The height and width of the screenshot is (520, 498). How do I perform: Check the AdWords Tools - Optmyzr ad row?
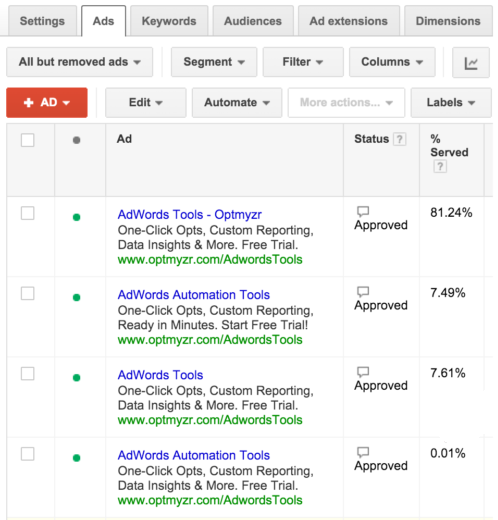click(27, 213)
